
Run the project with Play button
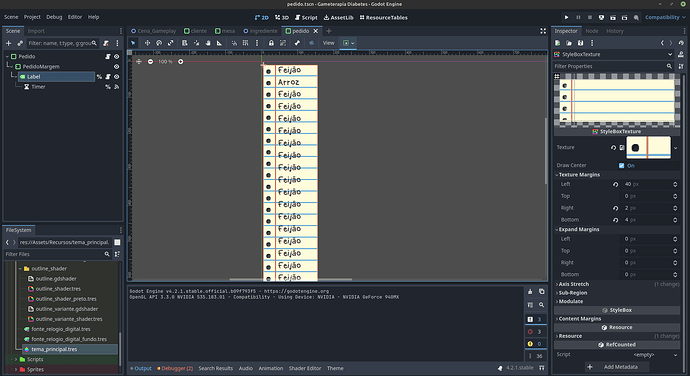566,17
